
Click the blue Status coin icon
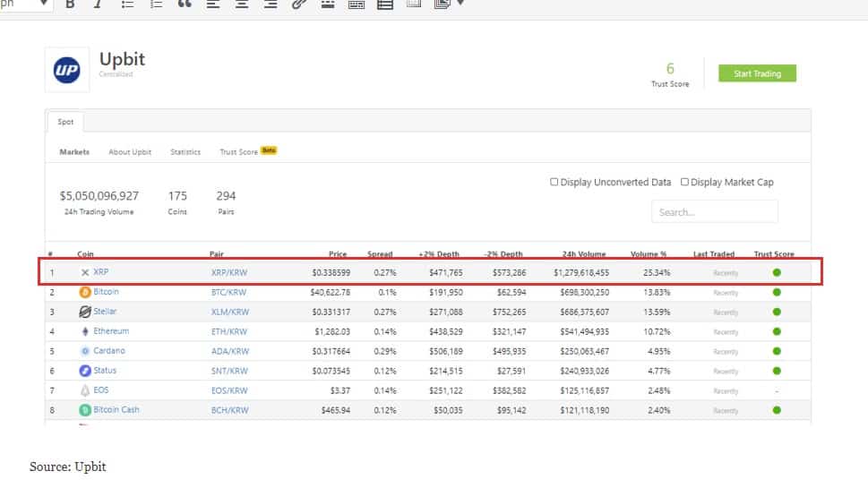pos(85,371)
